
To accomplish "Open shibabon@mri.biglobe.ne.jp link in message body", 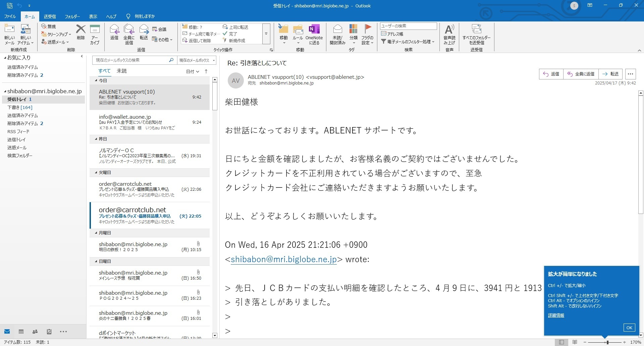I will click(x=284, y=259).
